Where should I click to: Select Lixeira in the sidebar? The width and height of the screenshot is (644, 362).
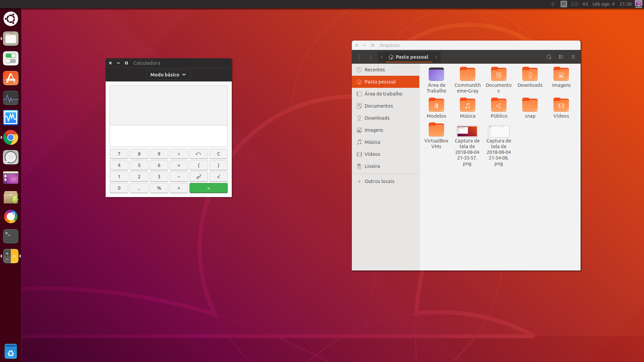(x=372, y=166)
